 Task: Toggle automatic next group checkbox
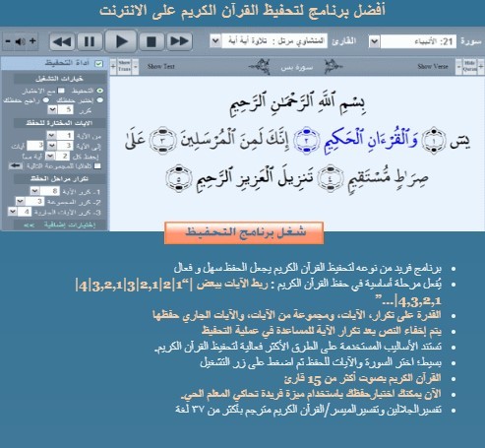point(97,166)
